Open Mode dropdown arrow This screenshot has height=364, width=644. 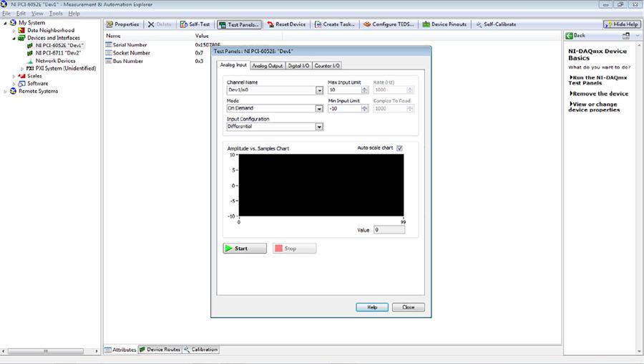[319, 109]
